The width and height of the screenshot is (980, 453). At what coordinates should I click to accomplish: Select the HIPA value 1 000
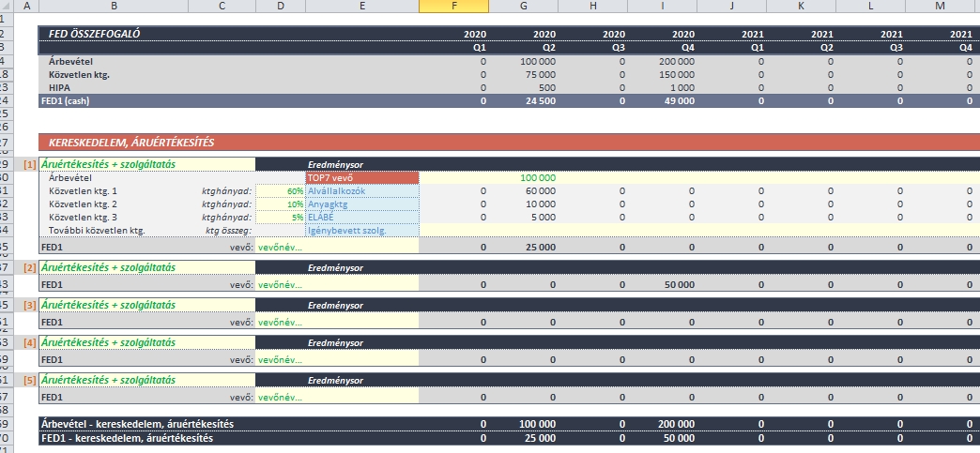(682, 87)
